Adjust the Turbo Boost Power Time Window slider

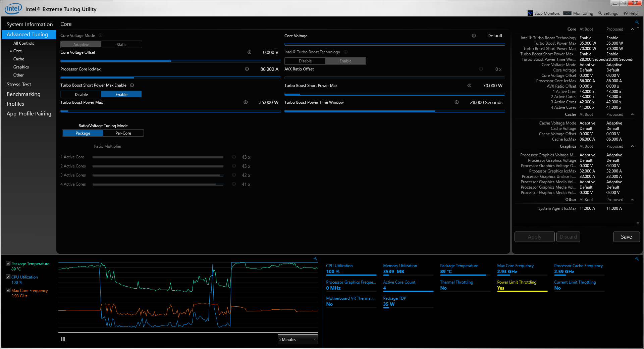click(x=394, y=111)
